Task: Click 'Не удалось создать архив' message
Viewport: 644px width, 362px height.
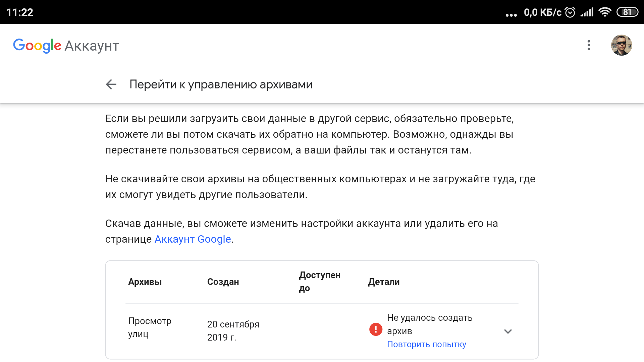Action: pos(430,324)
